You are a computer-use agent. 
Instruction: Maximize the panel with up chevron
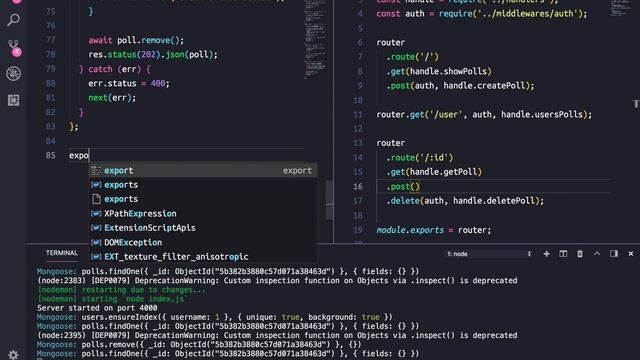(x=597, y=253)
